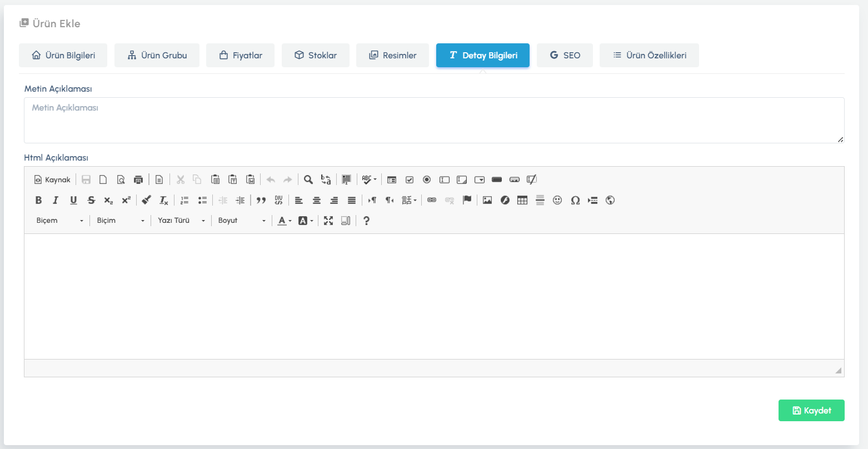Toggle Kaynak source view mode

[x=52, y=179]
